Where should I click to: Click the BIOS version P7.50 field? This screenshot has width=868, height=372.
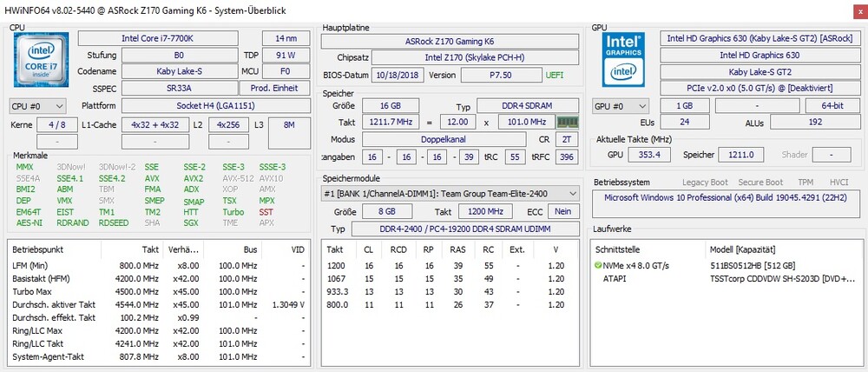pos(501,76)
